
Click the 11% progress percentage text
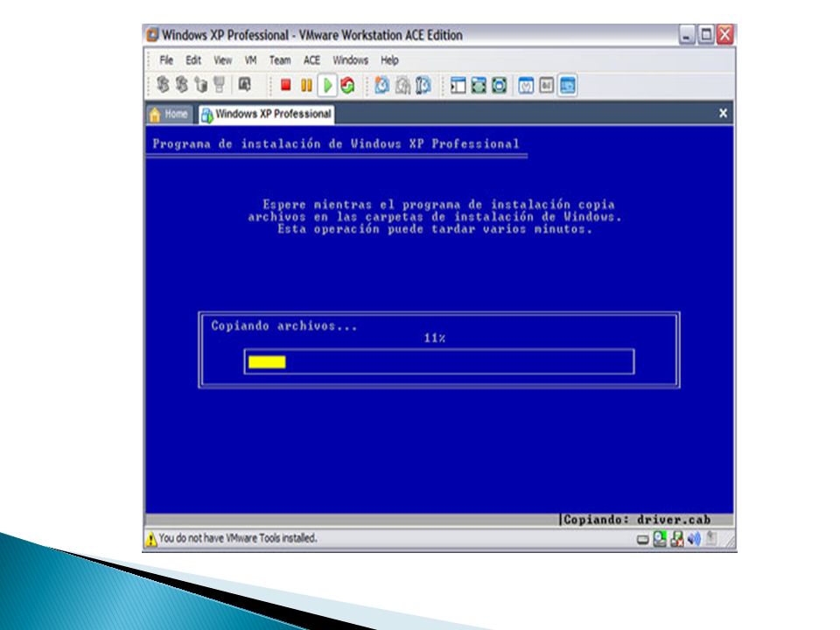click(435, 338)
